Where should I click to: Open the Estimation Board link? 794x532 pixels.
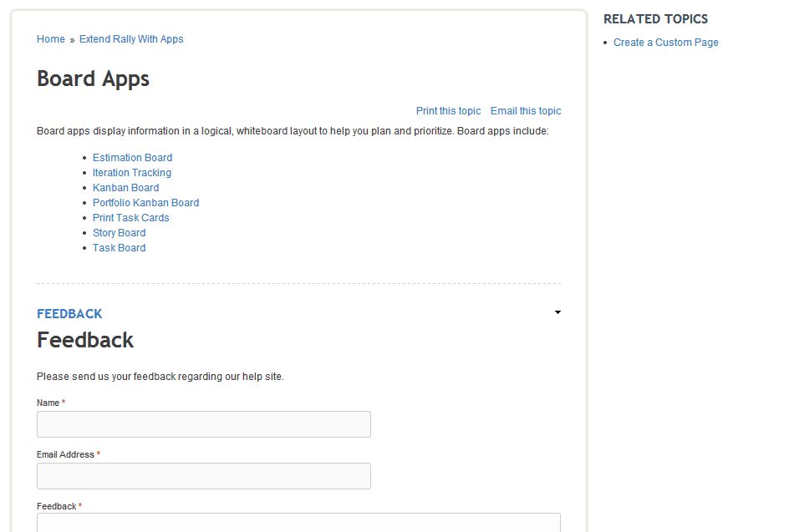132,157
